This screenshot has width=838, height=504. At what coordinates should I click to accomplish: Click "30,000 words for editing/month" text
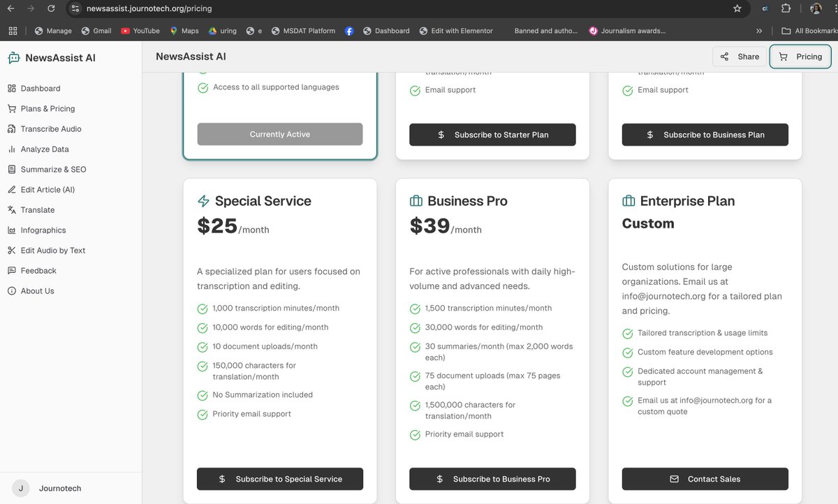point(484,327)
